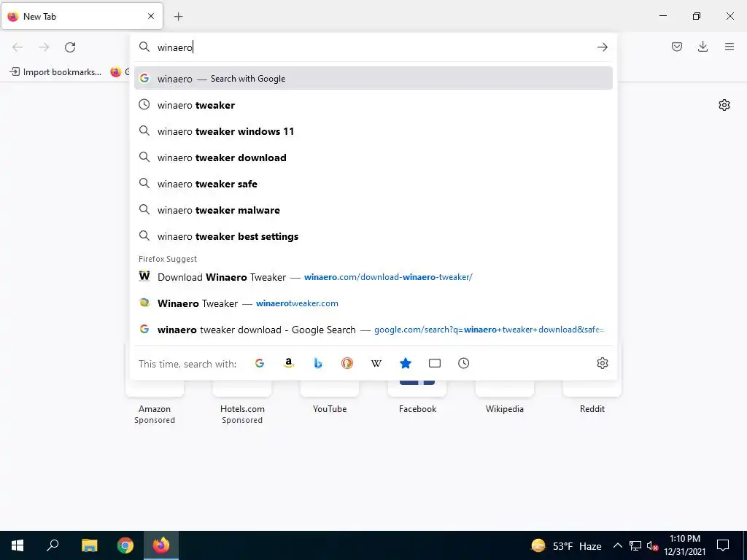Image resolution: width=747 pixels, height=560 pixels.
Task: Search bookmarks using the star icon
Action: tap(406, 363)
